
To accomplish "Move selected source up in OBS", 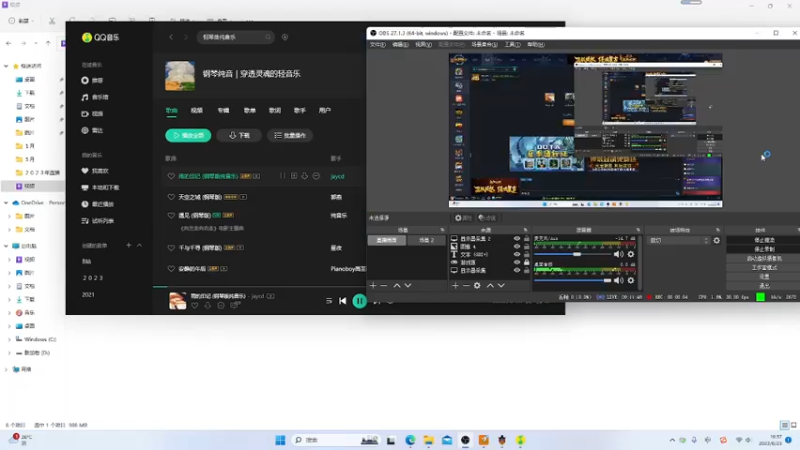I will click(490, 286).
